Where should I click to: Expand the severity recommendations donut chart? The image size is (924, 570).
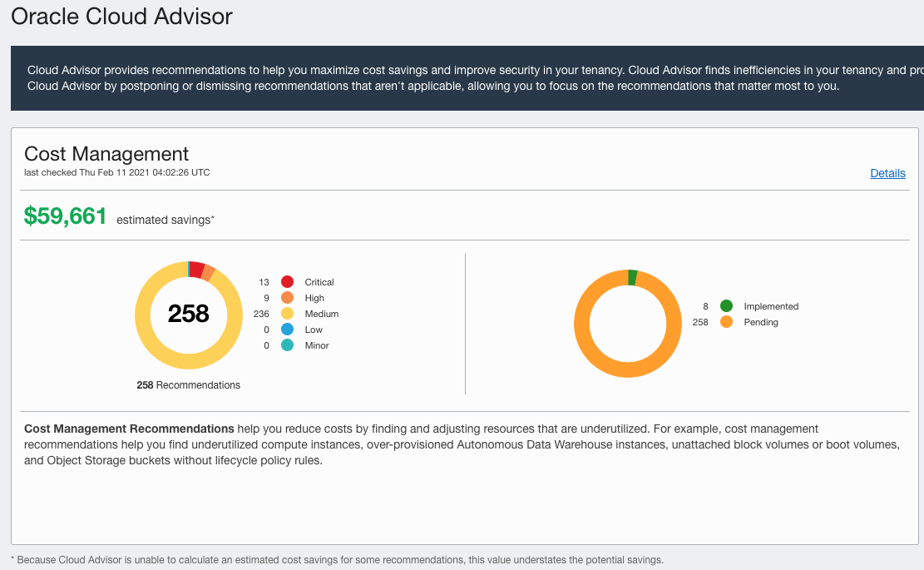pyautogui.click(x=189, y=315)
